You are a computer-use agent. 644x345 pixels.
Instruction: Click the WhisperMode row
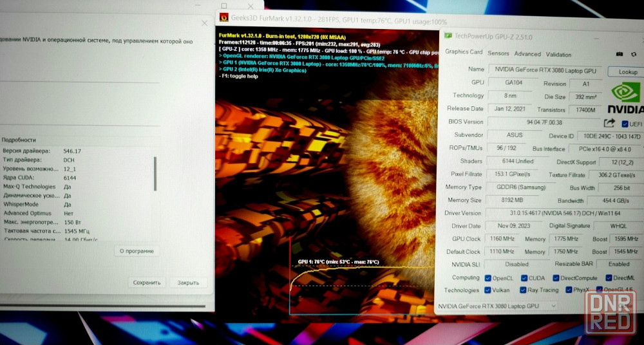[77, 205]
